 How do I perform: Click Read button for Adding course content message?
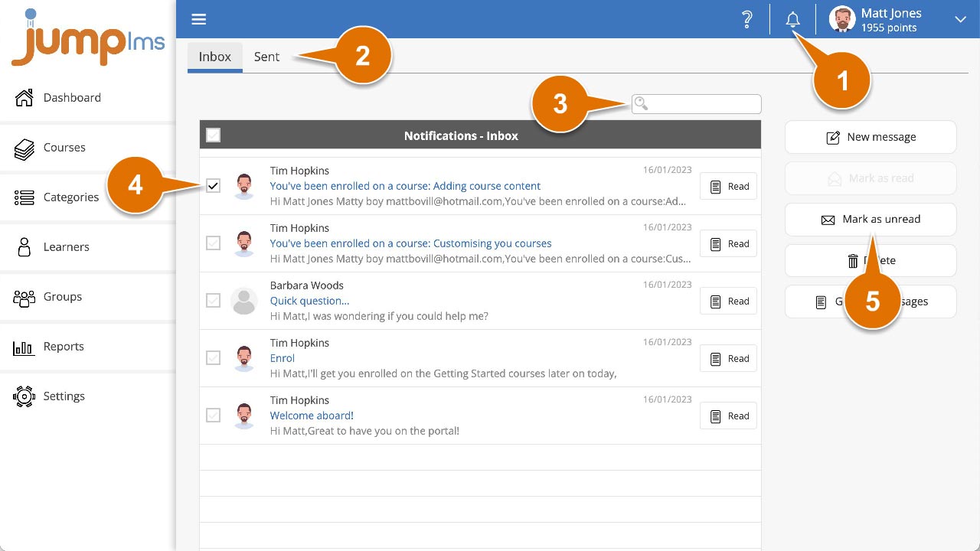(x=728, y=186)
